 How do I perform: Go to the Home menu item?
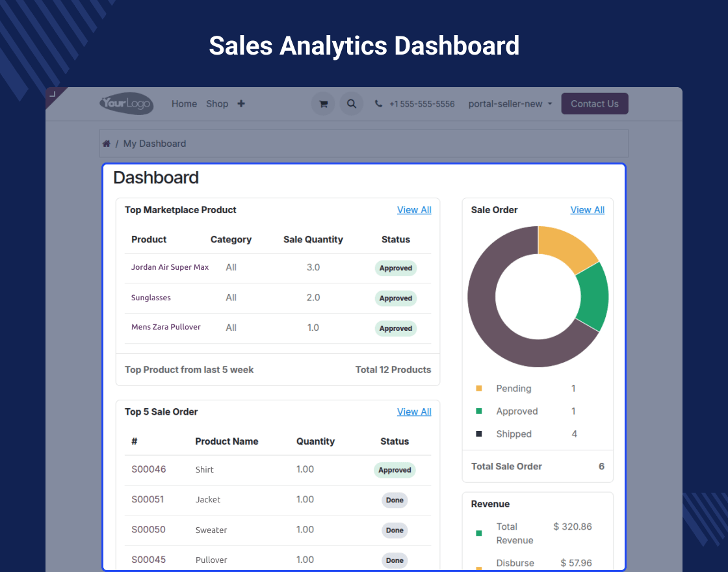point(184,103)
